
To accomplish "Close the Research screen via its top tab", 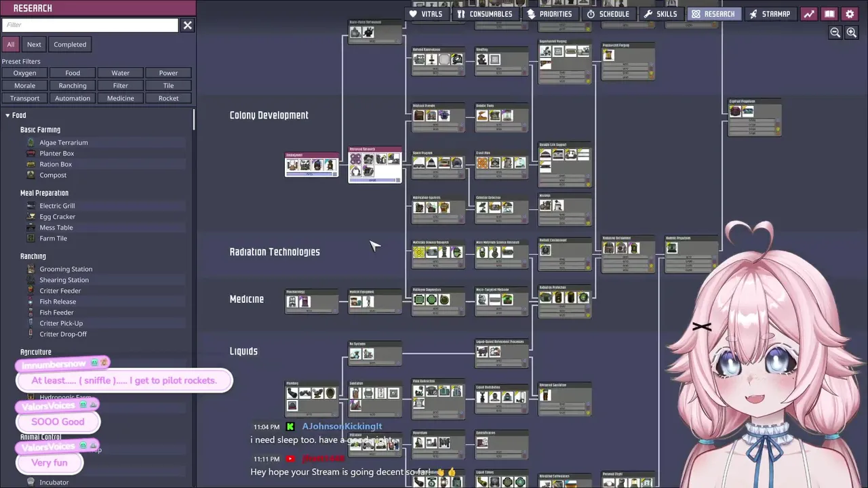I will pos(713,14).
